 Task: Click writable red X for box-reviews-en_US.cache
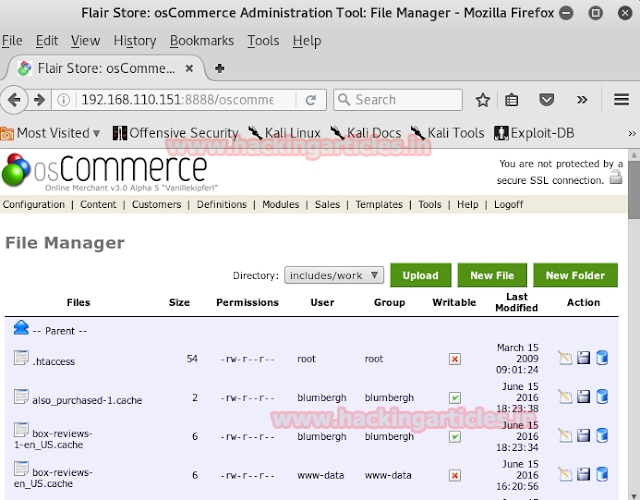pos(455,475)
